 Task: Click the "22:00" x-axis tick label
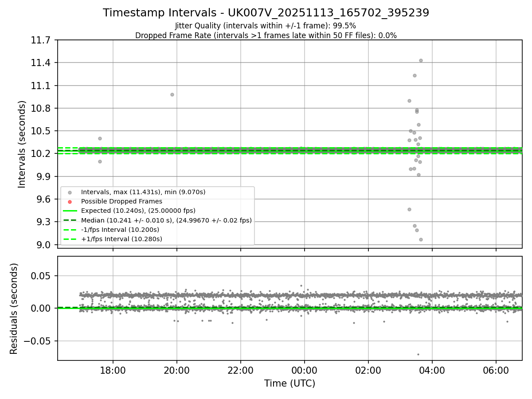tap(241, 371)
